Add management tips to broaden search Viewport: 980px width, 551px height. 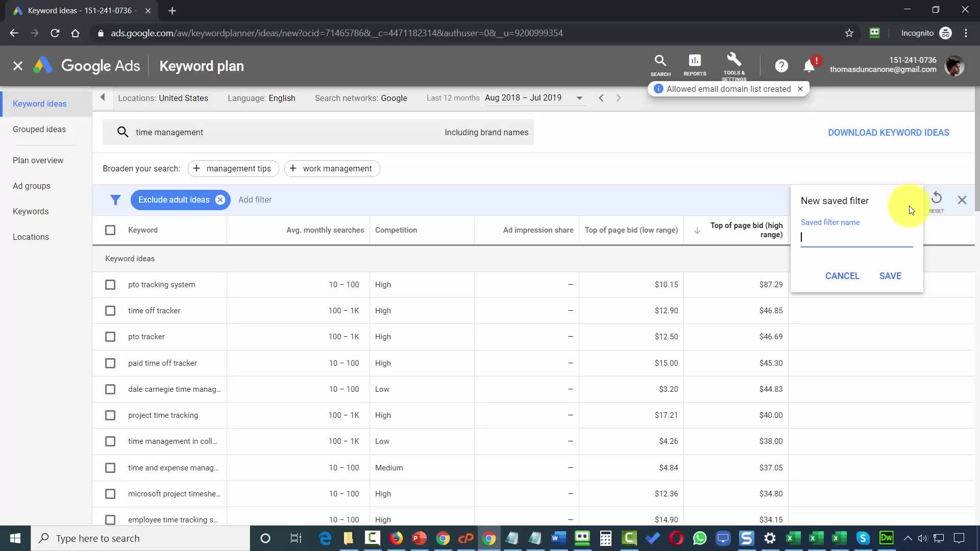click(x=233, y=169)
